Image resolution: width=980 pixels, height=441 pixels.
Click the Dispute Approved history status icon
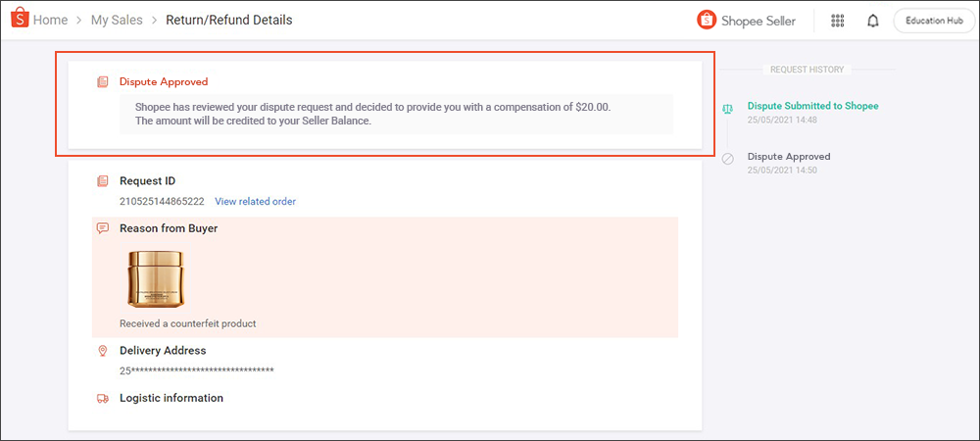pyautogui.click(x=727, y=159)
